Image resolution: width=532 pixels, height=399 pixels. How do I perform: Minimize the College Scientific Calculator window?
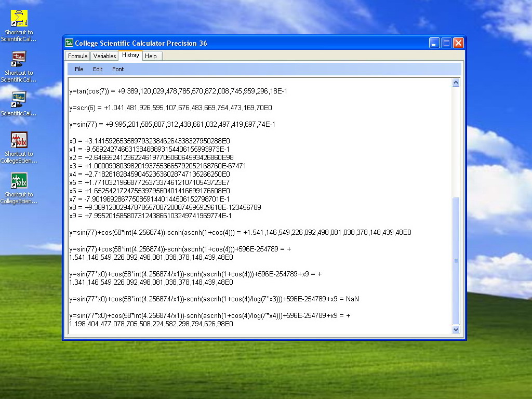tap(434, 43)
